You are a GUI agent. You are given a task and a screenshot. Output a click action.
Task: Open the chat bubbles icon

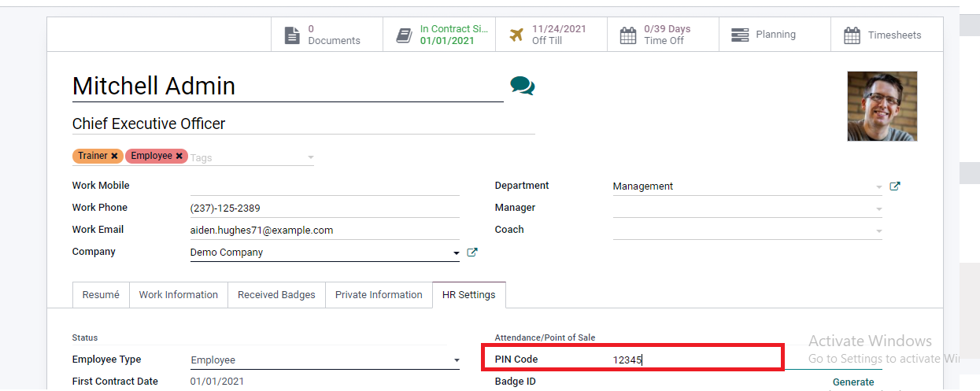(x=522, y=86)
